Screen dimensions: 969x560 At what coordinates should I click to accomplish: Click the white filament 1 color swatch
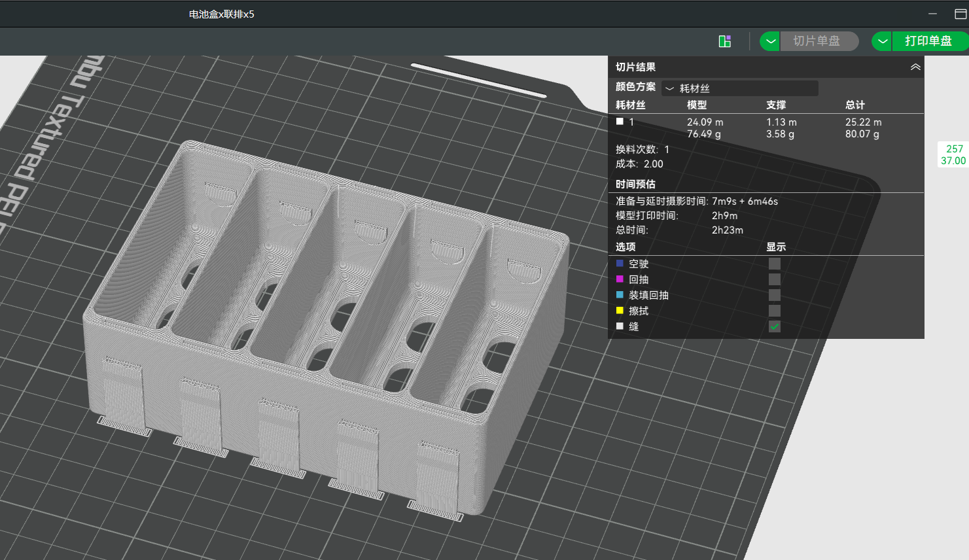pyautogui.click(x=620, y=122)
